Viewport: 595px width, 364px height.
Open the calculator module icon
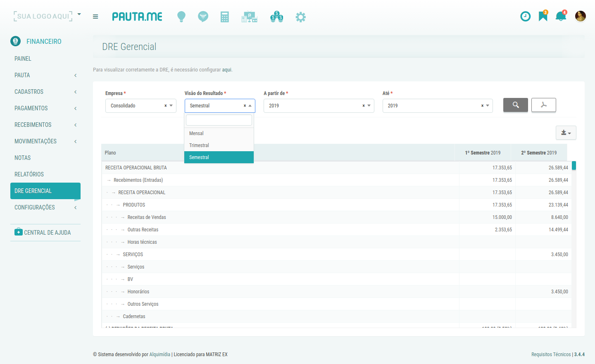225,17
